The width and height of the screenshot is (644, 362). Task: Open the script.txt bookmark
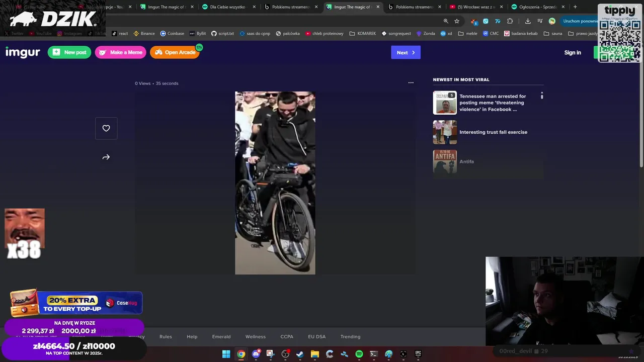[x=222, y=34]
